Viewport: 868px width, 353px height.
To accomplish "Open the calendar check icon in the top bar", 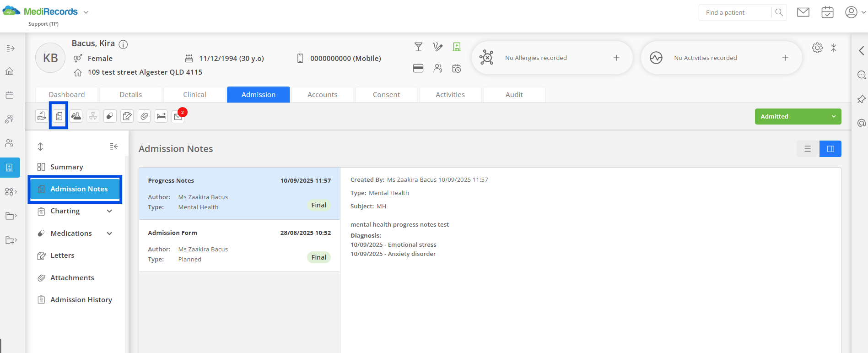I will pyautogui.click(x=827, y=12).
